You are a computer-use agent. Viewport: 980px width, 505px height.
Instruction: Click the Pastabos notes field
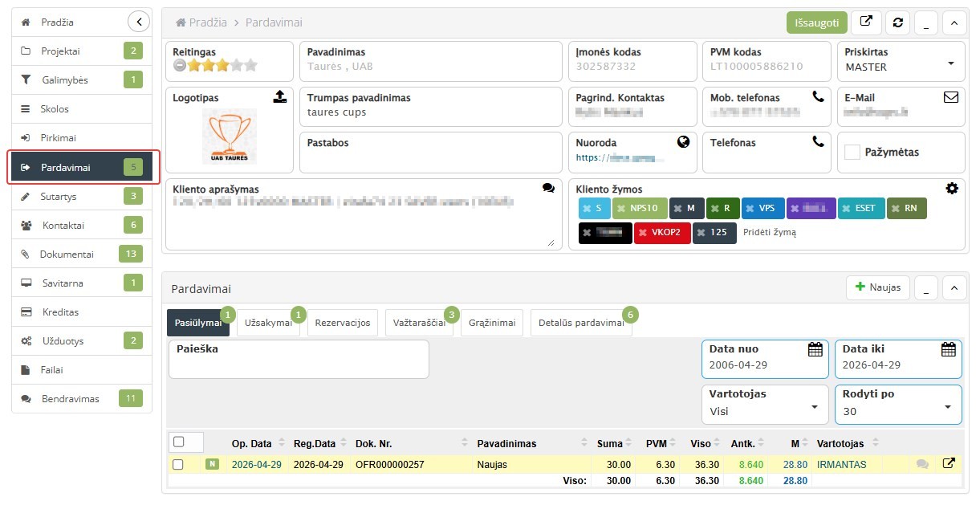(x=430, y=152)
